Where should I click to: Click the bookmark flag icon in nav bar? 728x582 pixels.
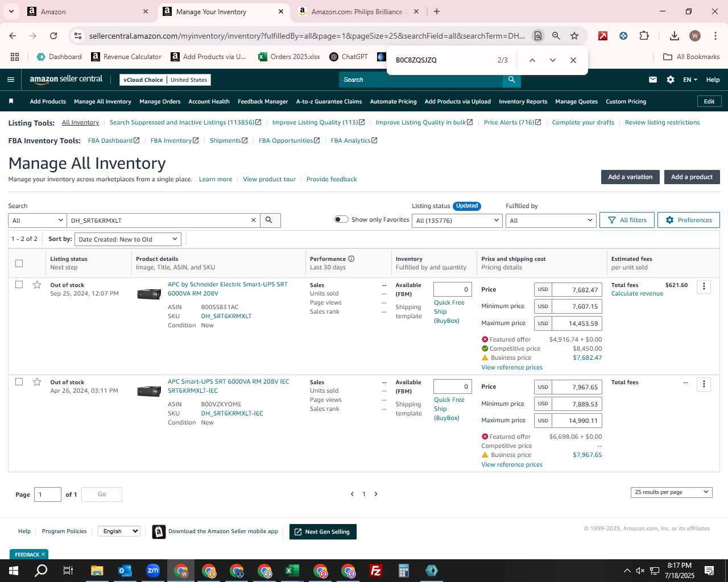11,101
